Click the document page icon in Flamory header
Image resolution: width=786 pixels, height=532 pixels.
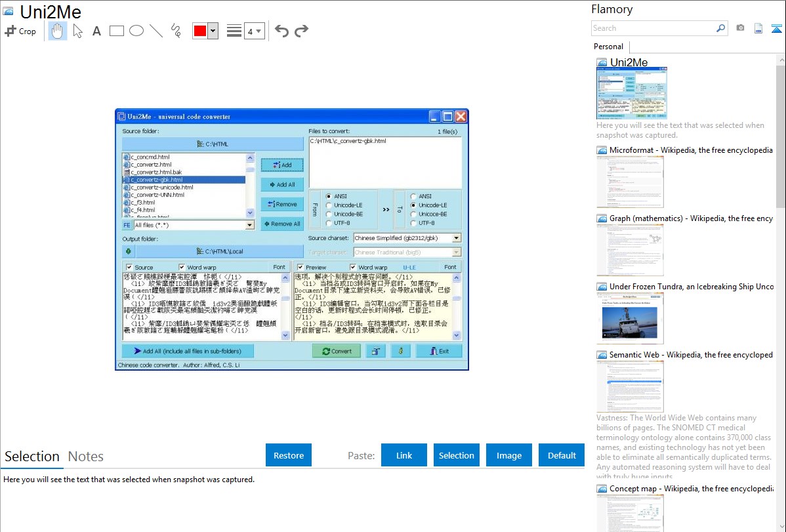758,28
